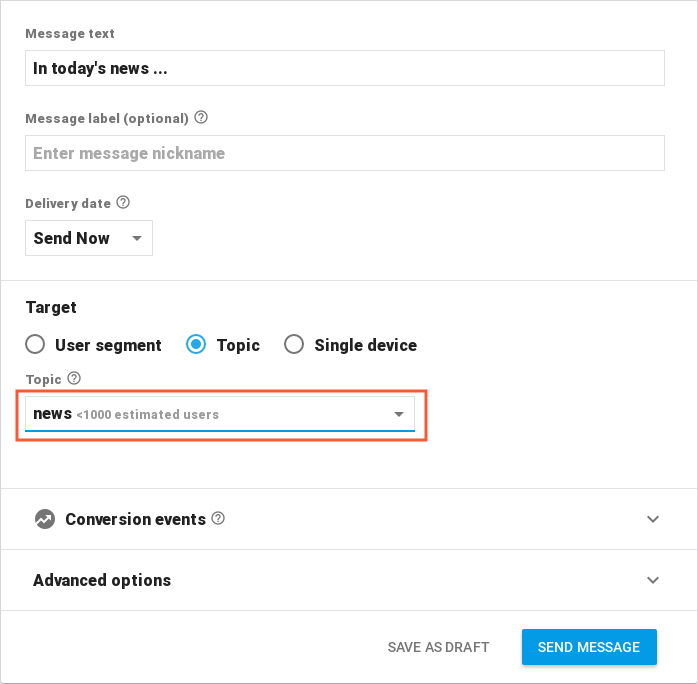Expand Conversion events with chevron
This screenshot has width=698, height=684.
(653, 519)
